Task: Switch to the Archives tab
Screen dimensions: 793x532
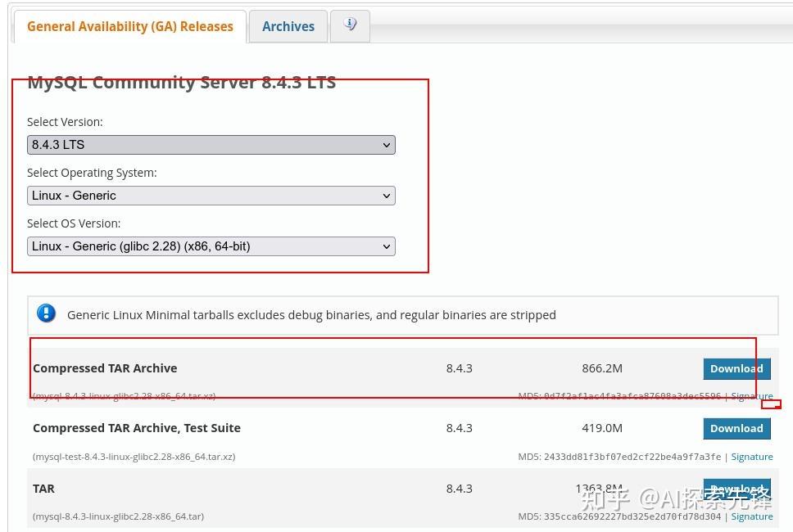Action: (288, 25)
